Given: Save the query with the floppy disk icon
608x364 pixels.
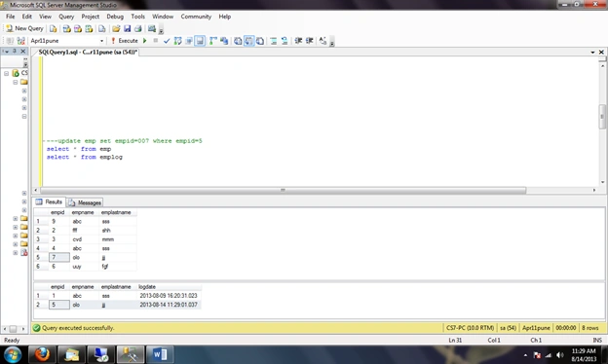Looking at the screenshot, I should pos(127,28).
